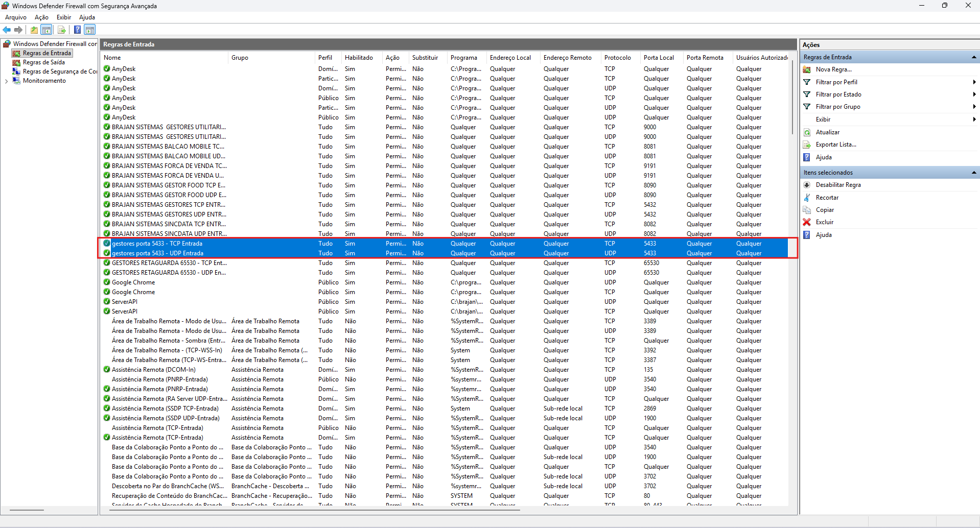Collapse the Regras de Entrada actions section
980x528 pixels.
pos(973,57)
